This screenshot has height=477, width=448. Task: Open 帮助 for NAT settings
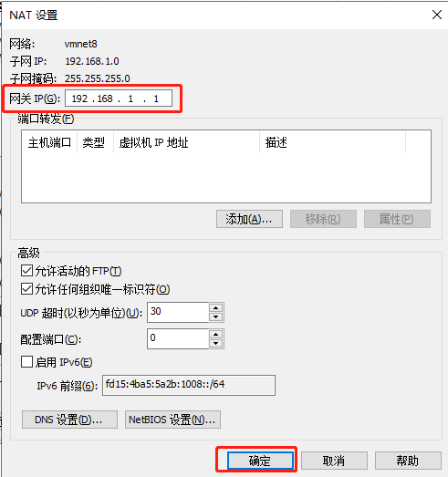tap(408, 461)
